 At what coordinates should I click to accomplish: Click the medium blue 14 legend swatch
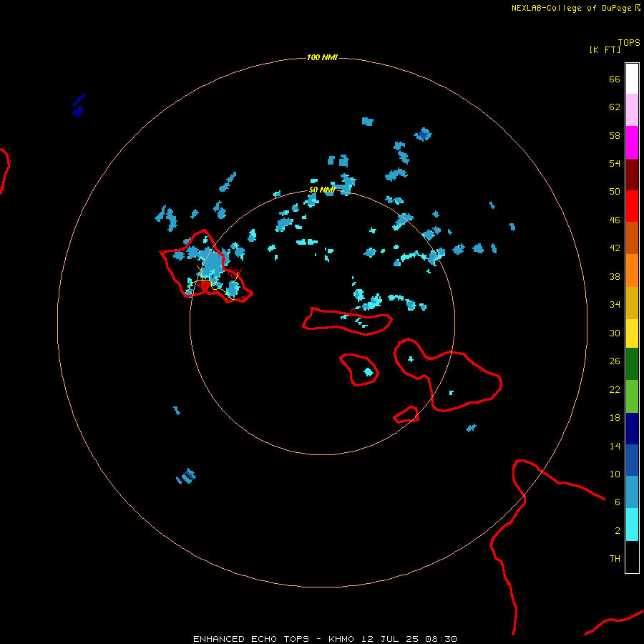tap(632, 460)
